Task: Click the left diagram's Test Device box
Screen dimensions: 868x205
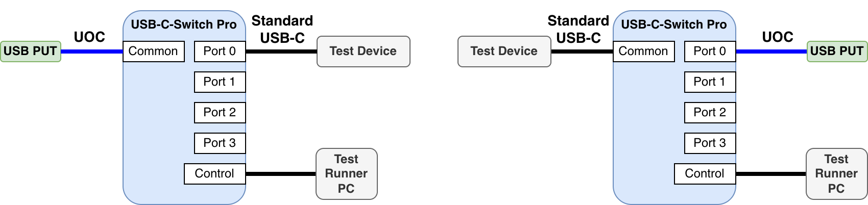Action: [x=363, y=52]
